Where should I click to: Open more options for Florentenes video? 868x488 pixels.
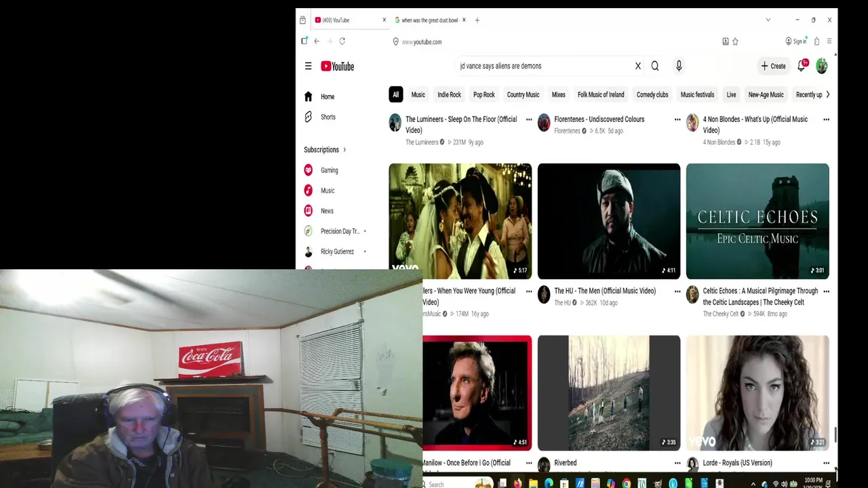tap(677, 120)
